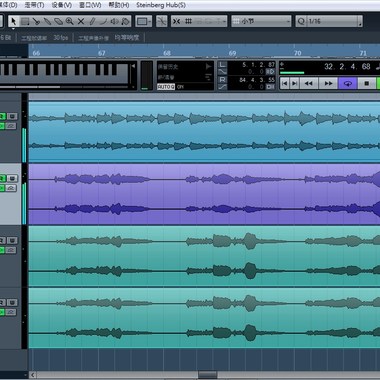Open the 走带(T) Transport menu

point(34,5)
